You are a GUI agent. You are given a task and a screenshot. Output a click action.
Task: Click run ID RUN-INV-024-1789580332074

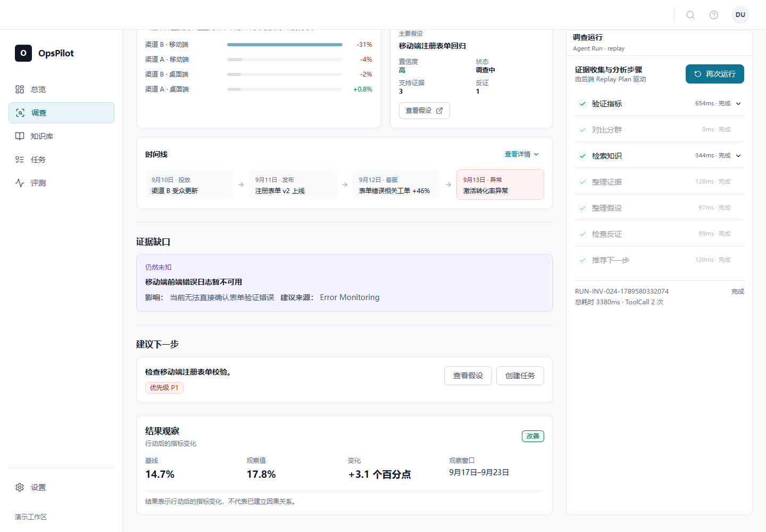coord(622,292)
